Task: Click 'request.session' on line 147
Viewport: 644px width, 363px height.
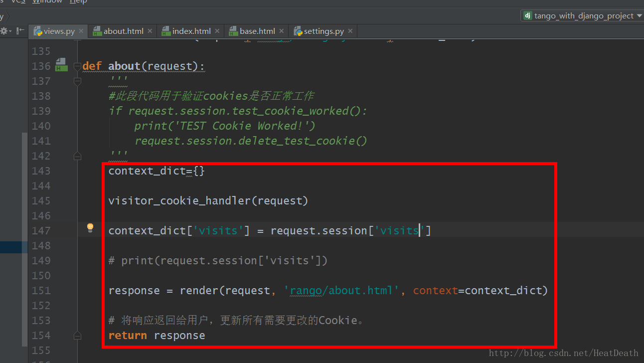Action: (x=319, y=230)
